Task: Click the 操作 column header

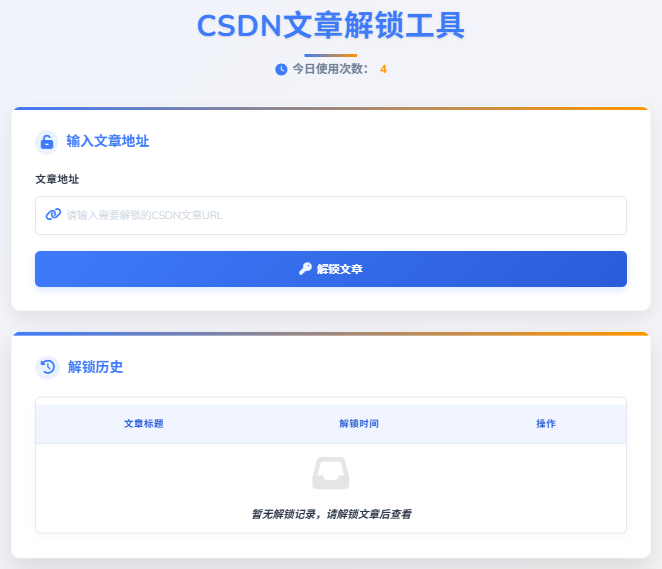Action: point(545,424)
